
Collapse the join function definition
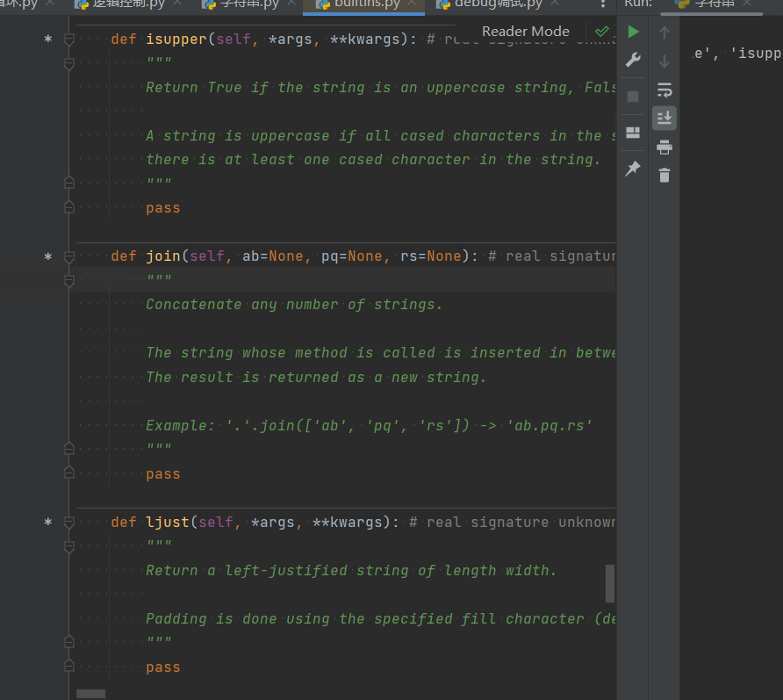[x=69, y=256]
